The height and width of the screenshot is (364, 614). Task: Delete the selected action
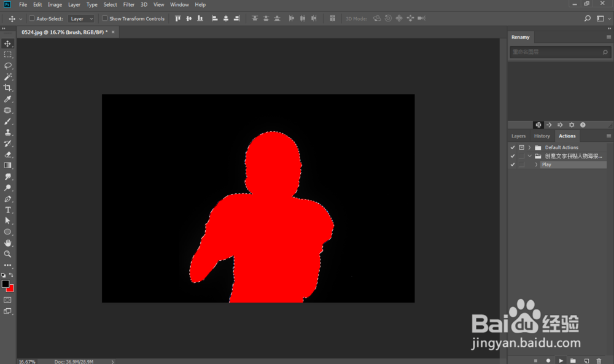[599, 360]
